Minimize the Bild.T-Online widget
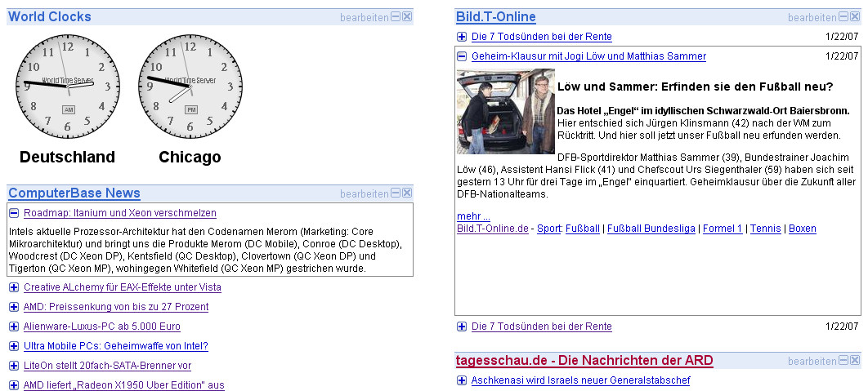This screenshot has height=391, width=868. coord(843,16)
